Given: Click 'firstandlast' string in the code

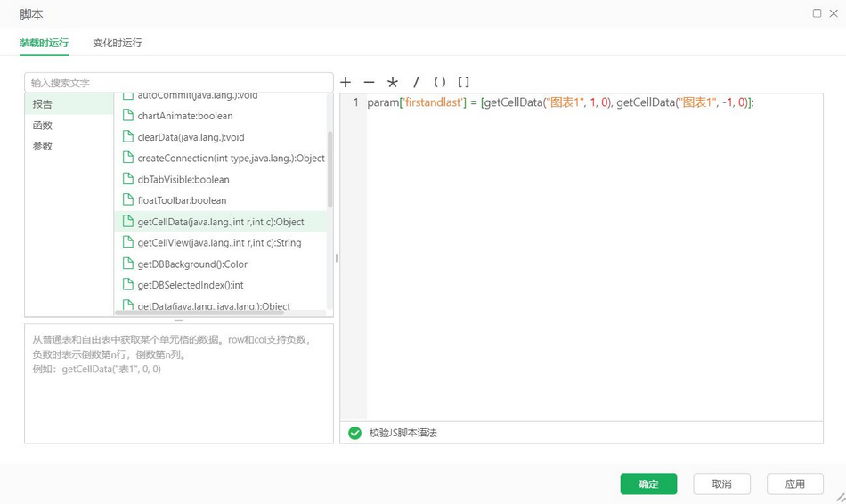Looking at the screenshot, I should 435,102.
